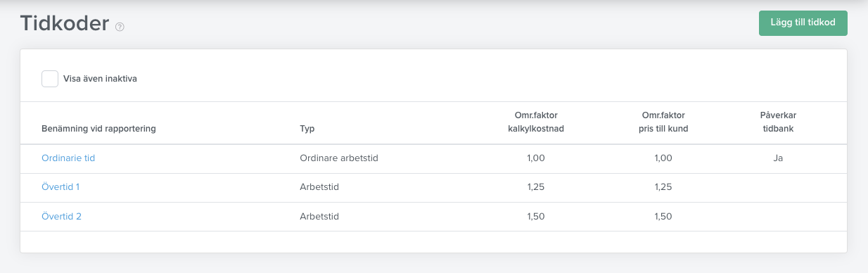Open the Ordinarie tid time code
Image resolution: width=868 pixels, height=273 pixels.
[68, 158]
